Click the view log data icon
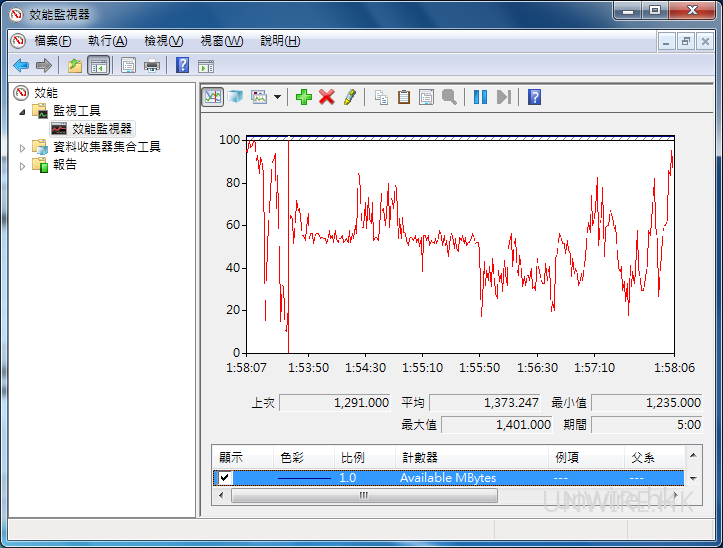 coord(235,97)
